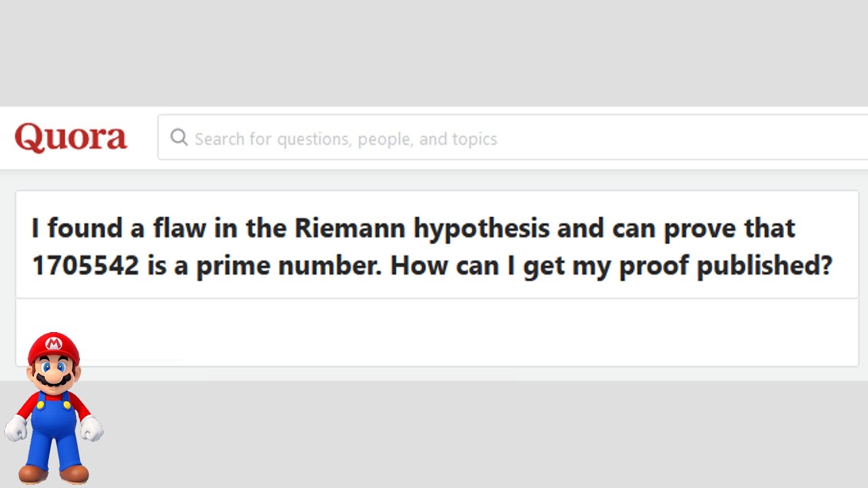
Task: Click the empty white answer area below question
Action: [x=475, y=332]
